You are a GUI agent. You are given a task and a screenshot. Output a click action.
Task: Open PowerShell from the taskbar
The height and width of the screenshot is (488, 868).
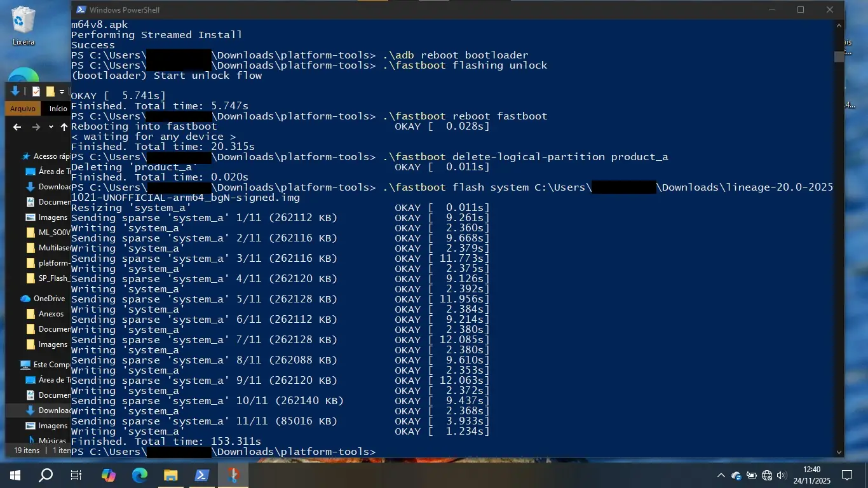coord(201,475)
